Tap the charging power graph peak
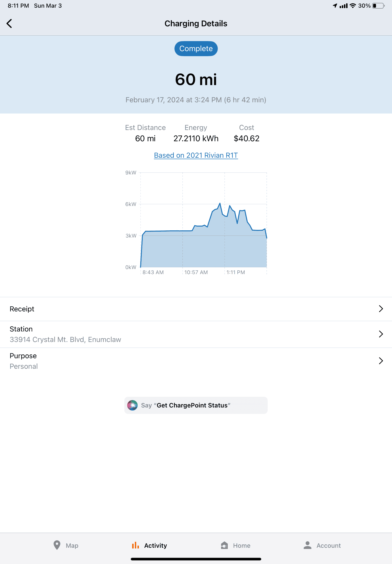 (x=220, y=203)
